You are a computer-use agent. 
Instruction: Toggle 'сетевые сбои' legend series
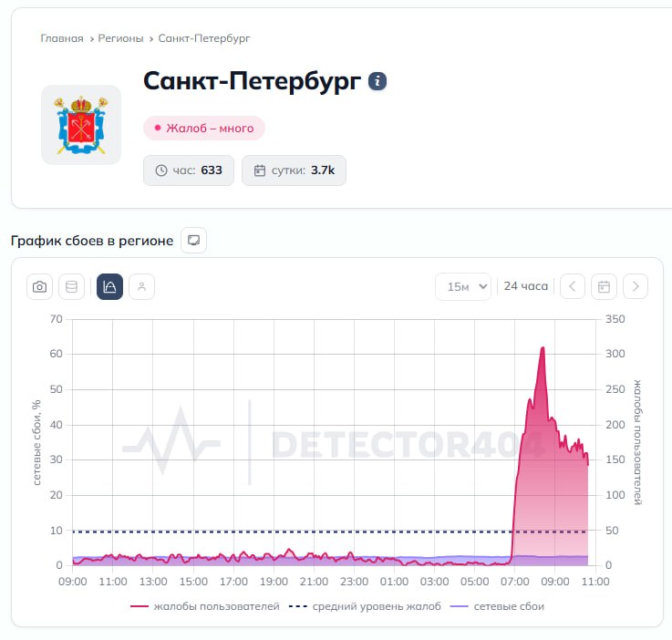498,606
